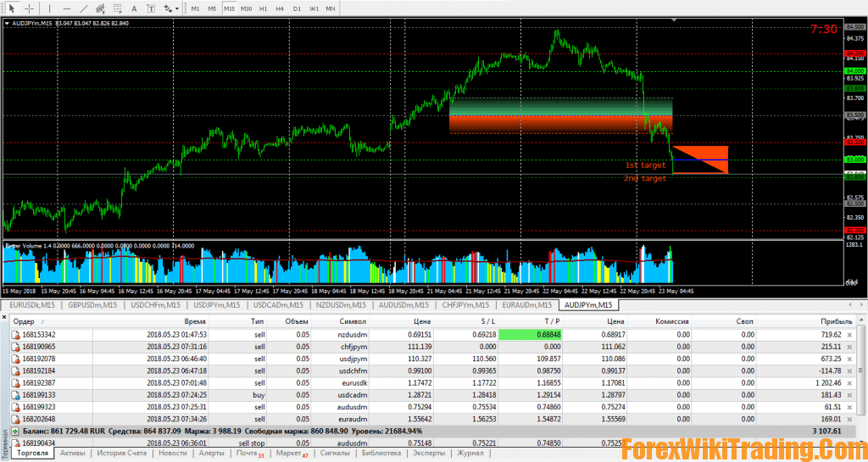Click the chart shift triangle marker

tap(674, 19)
